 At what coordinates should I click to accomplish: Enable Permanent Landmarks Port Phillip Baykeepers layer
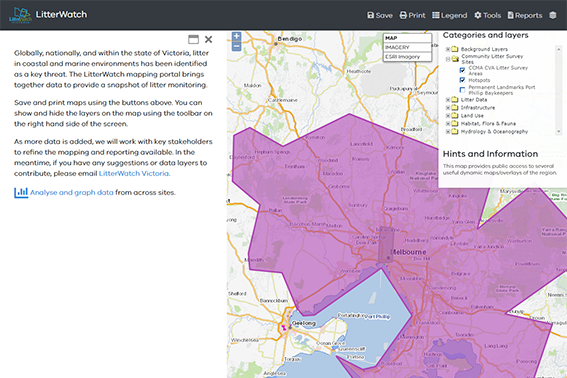coord(462,90)
